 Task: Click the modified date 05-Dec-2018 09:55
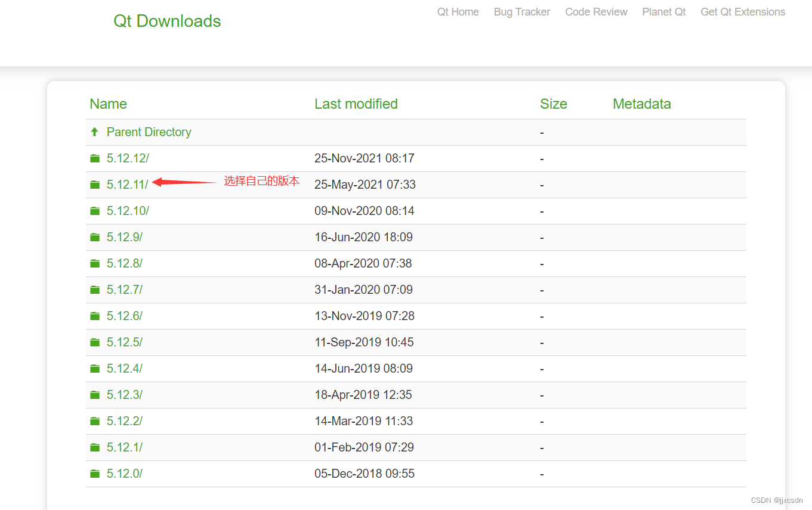(x=365, y=474)
